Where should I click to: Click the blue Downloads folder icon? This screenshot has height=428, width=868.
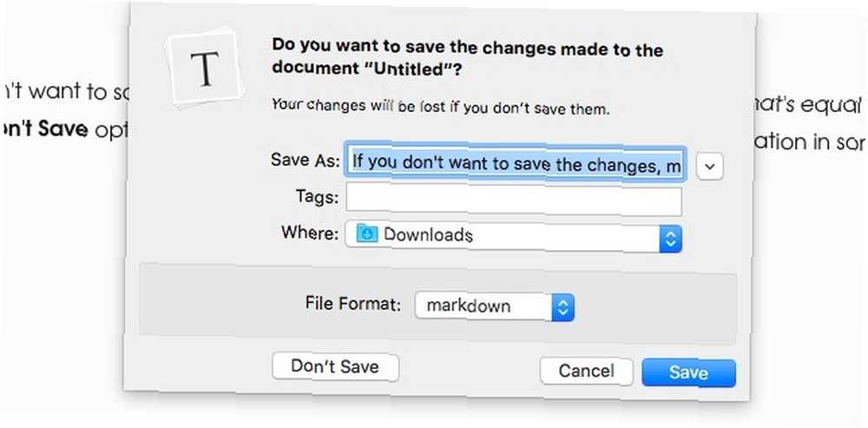click(x=366, y=234)
